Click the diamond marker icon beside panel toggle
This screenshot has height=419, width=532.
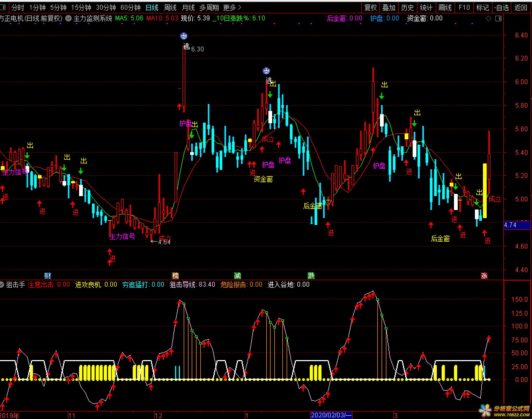pos(489,18)
